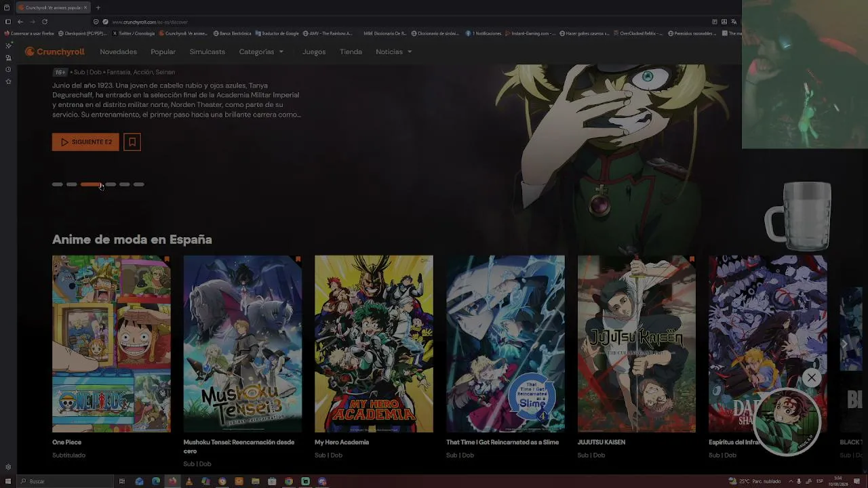
Task: Open the Espíritus del Infra poster
Action: (768, 344)
